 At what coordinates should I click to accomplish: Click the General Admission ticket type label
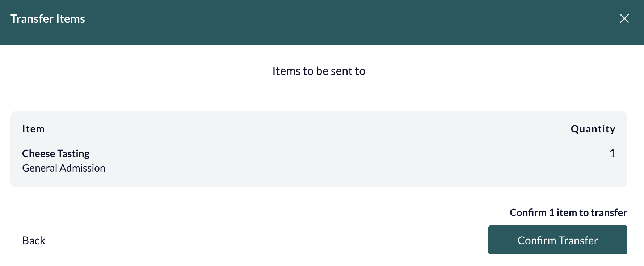pyautogui.click(x=64, y=168)
